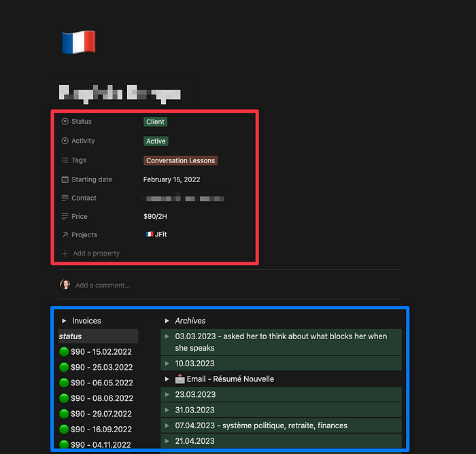Expand the 07.04.2023 système politique toggle
The image size is (476, 454).
pos(167,425)
